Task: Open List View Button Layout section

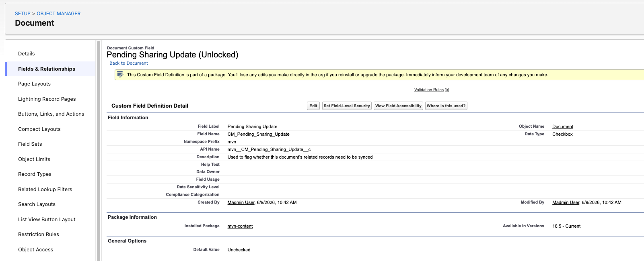Action: (47, 220)
